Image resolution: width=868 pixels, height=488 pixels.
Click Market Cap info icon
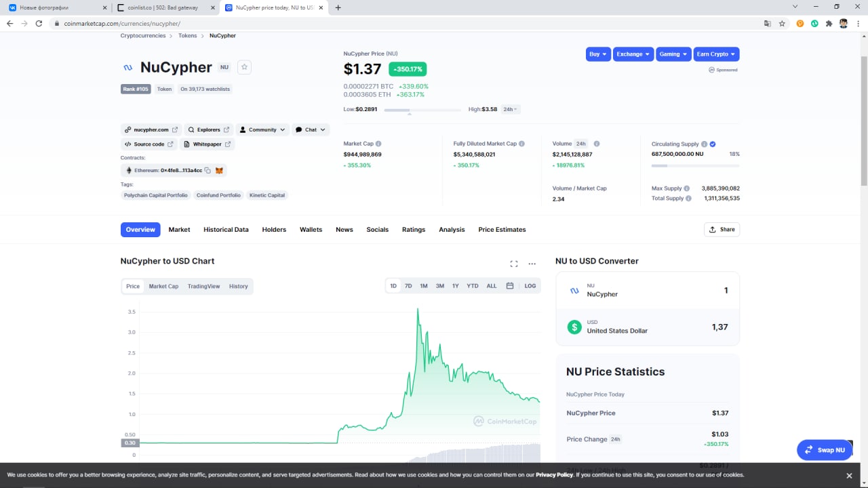[378, 144]
